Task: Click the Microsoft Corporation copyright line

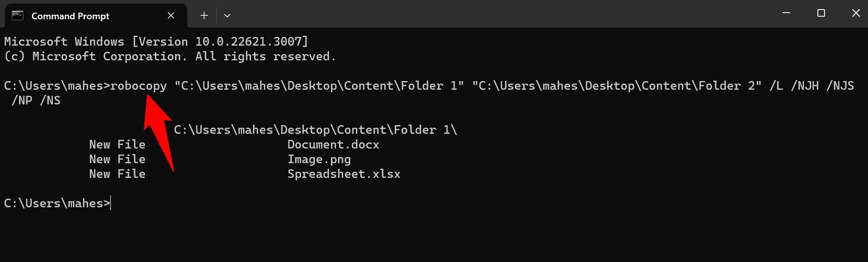Action: (x=170, y=56)
